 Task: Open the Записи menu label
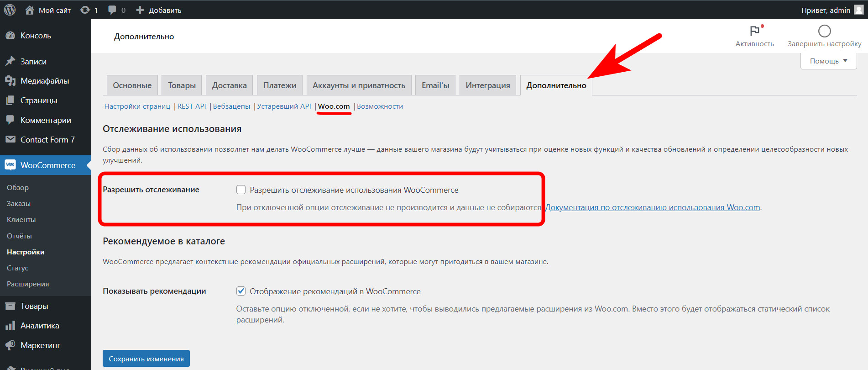33,62
